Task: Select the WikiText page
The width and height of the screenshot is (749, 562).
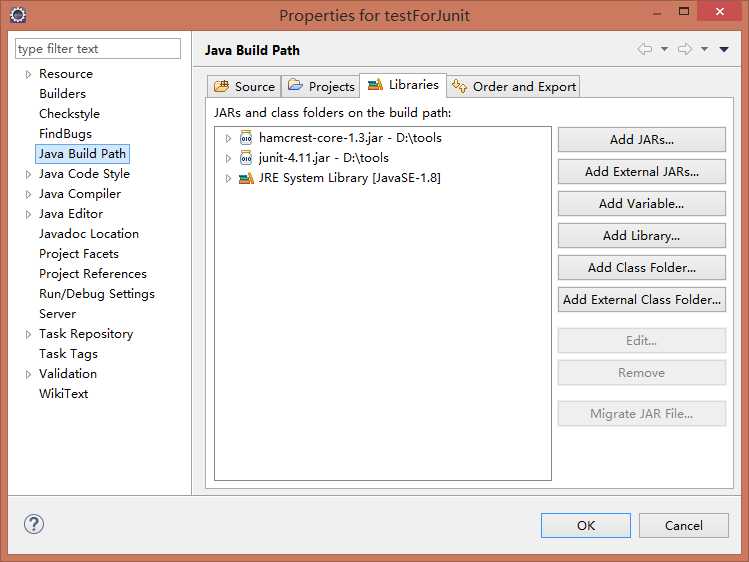Action: 64,393
